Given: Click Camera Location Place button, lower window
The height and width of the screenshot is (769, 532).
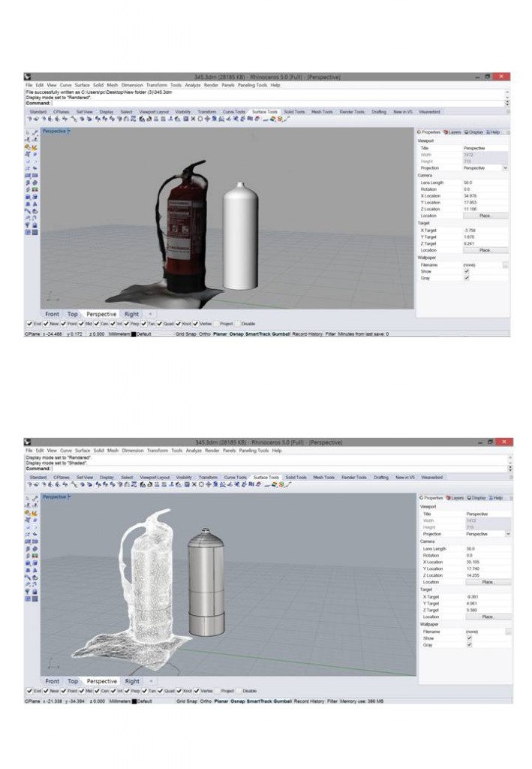Looking at the screenshot, I should [x=485, y=582].
